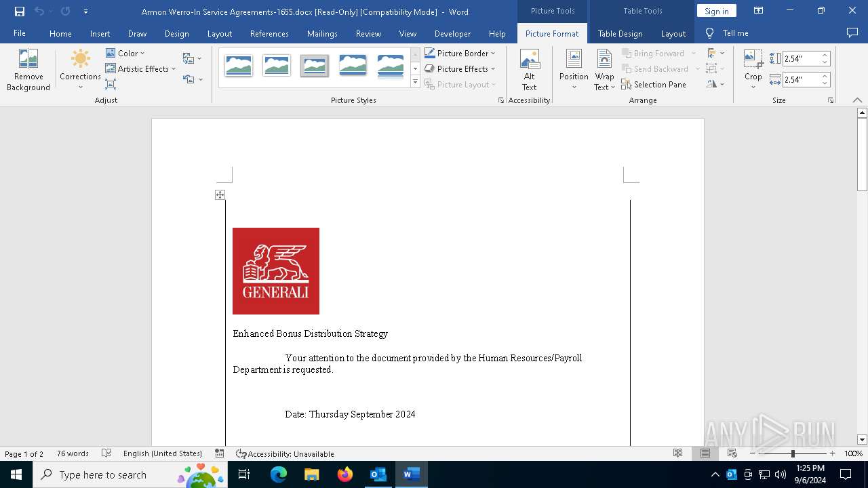Switch to the Home tab

[60, 33]
